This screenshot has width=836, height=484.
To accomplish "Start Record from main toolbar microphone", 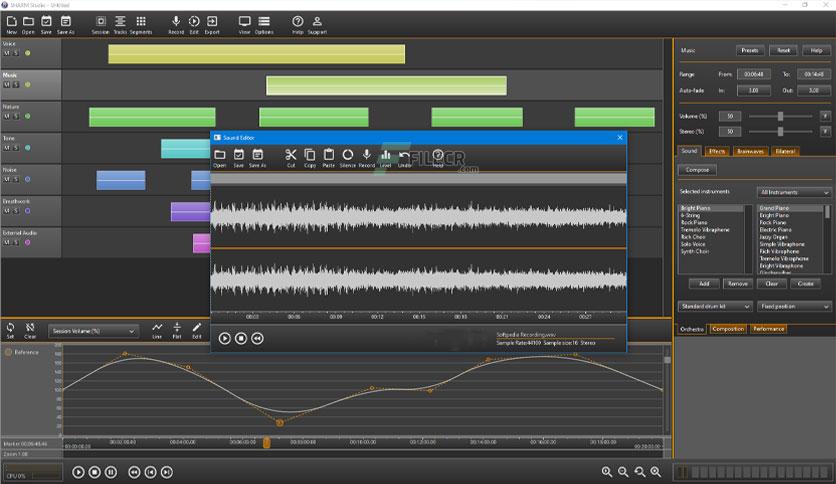I will point(175,25).
